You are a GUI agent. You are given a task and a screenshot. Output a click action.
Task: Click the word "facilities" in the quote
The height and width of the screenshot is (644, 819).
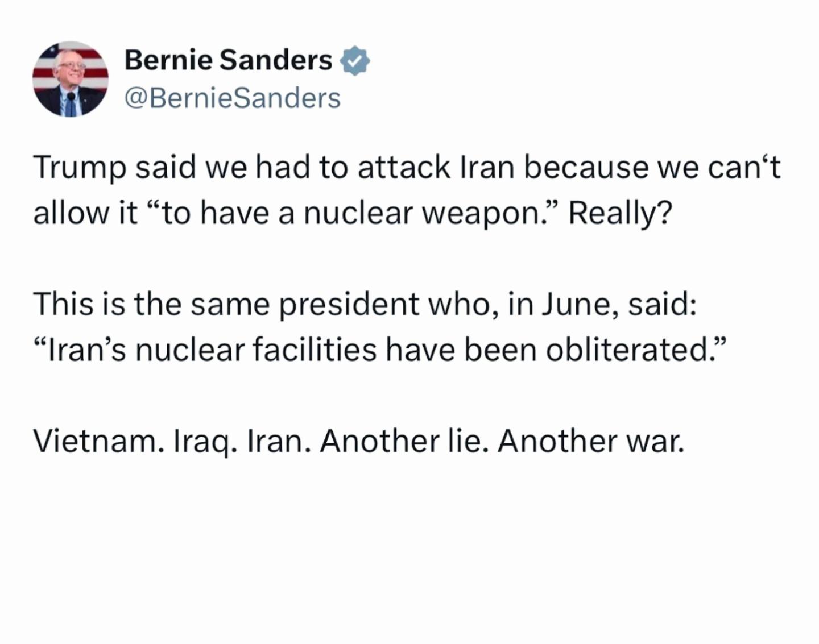pyautogui.click(x=315, y=349)
